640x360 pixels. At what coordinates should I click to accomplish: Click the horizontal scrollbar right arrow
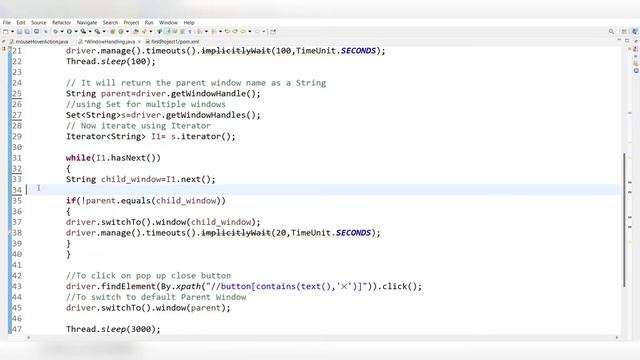pyautogui.click(x=617, y=338)
